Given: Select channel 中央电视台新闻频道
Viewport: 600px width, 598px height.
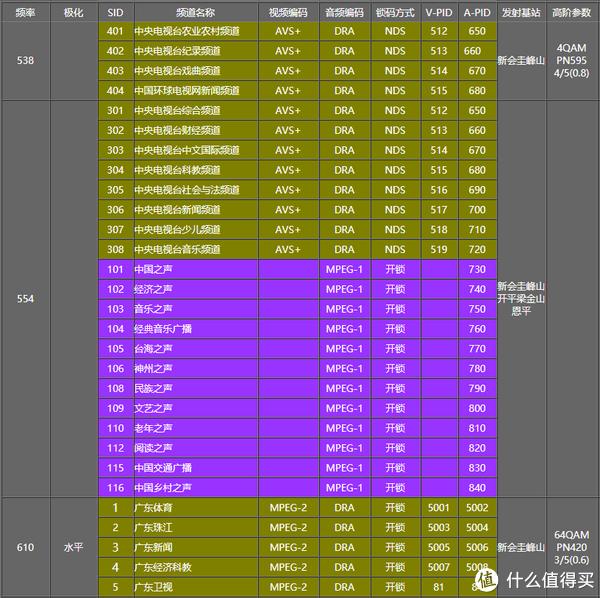Looking at the screenshot, I should pos(178,210).
